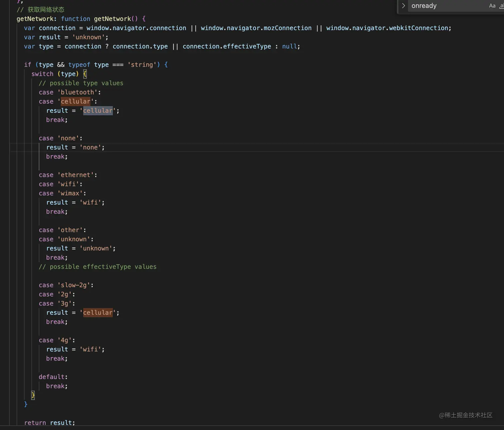Click "case 'unknown':" line
This screenshot has width=504, height=430.
pos(66,239)
